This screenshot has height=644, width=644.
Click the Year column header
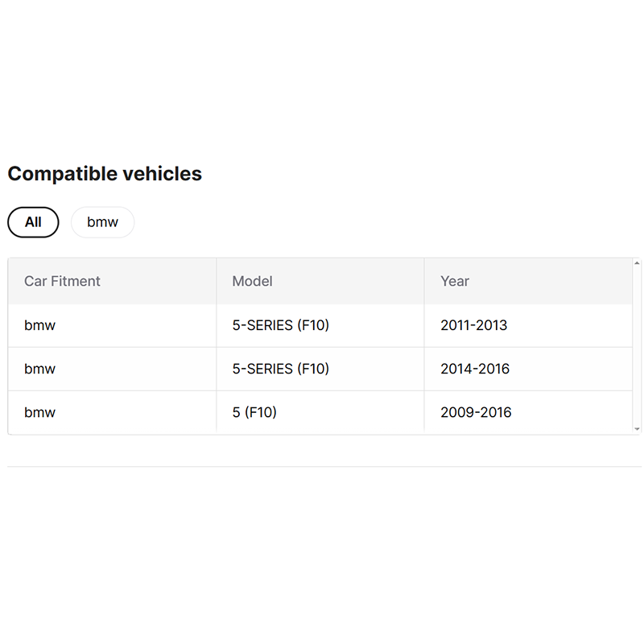[455, 281]
